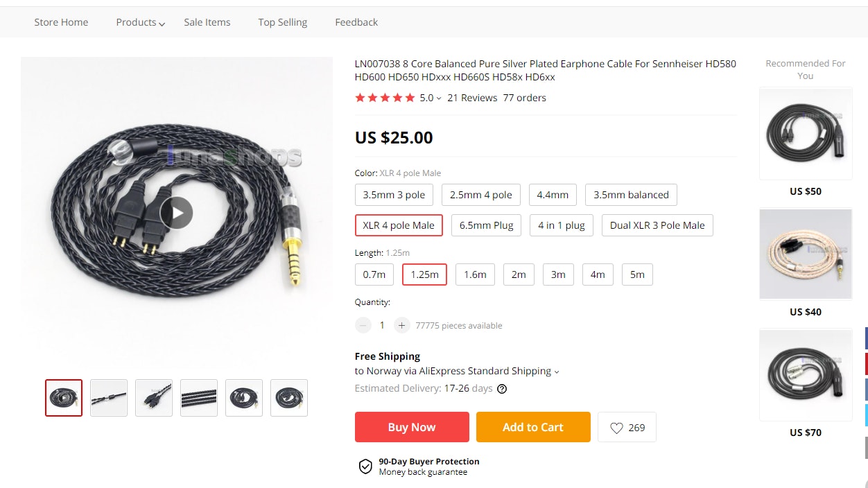Select the Dual XLR 3 Pole Male option
This screenshot has width=868, height=488.
click(x=657, y=225)
